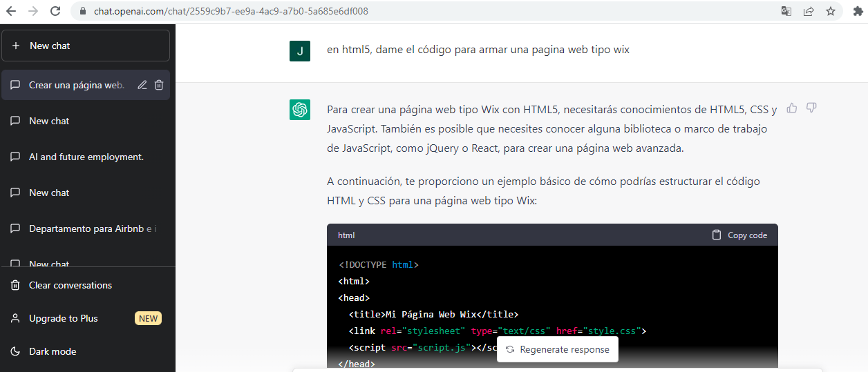Click the user prompt text 'en html5, dame el código'
868x372 pixels.
[x=478, y=50]
